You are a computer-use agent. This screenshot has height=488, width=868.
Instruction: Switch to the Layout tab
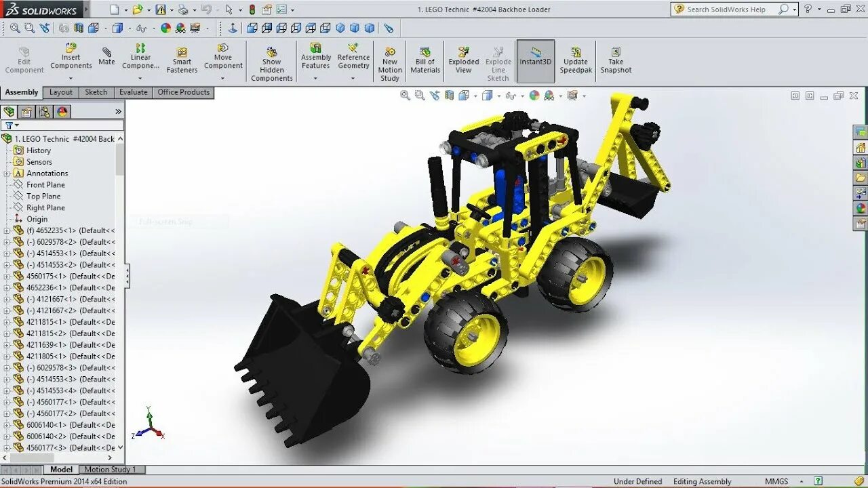pyautogui.click(x=61, y=92)
